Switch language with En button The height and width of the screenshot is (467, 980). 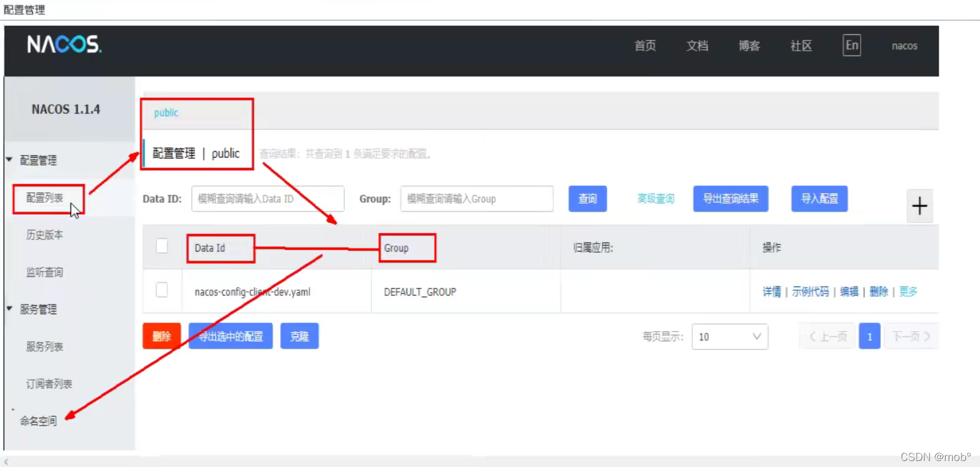852,45
